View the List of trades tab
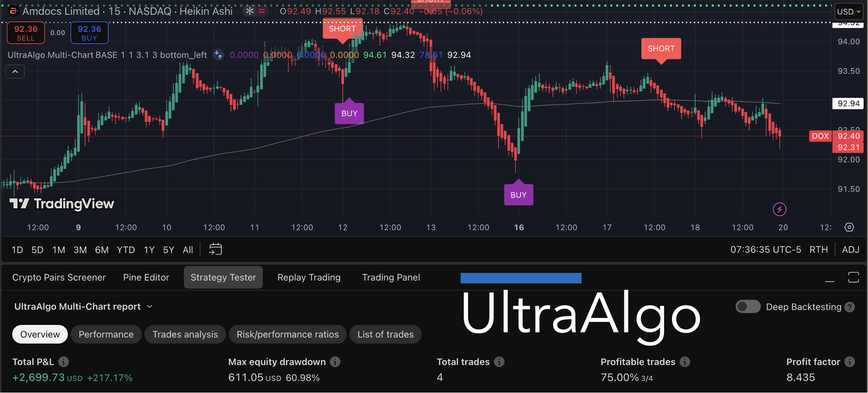This screenshot has width=868, height=393. click(386, 334)
